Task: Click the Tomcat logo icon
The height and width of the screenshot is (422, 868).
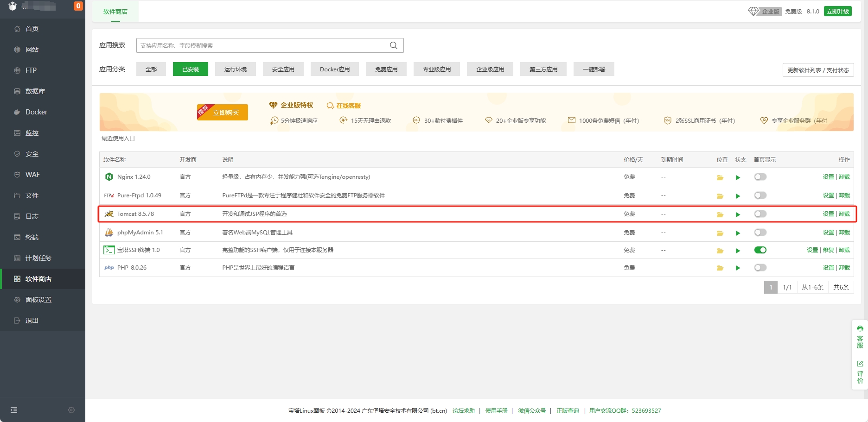Action: coord(109,214)
